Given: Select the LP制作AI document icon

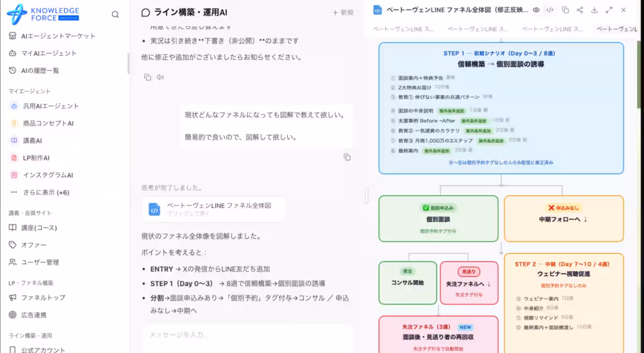Looking at the screenshot, I should pos(14,158).
